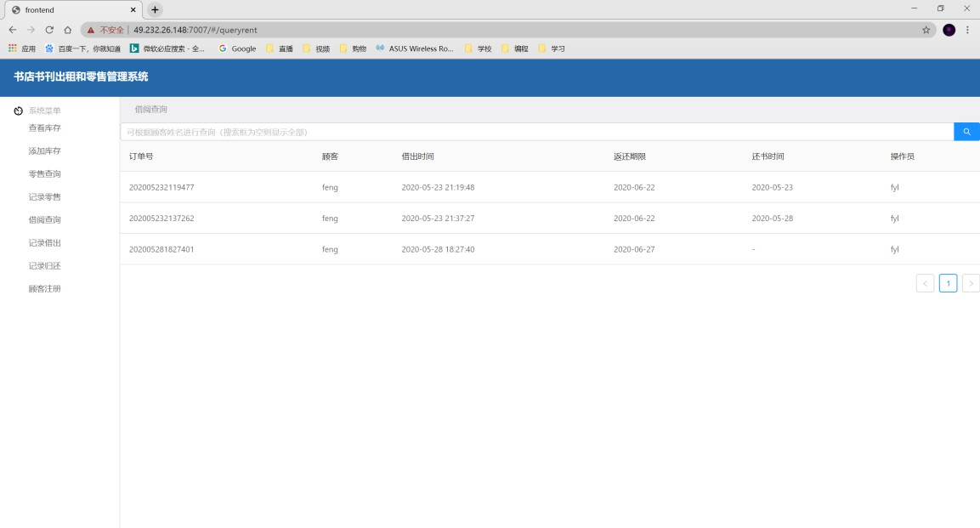Screen dimensions: 980x528
Task: Select 记录零售 in the sidebar
Action: (44, 197)
